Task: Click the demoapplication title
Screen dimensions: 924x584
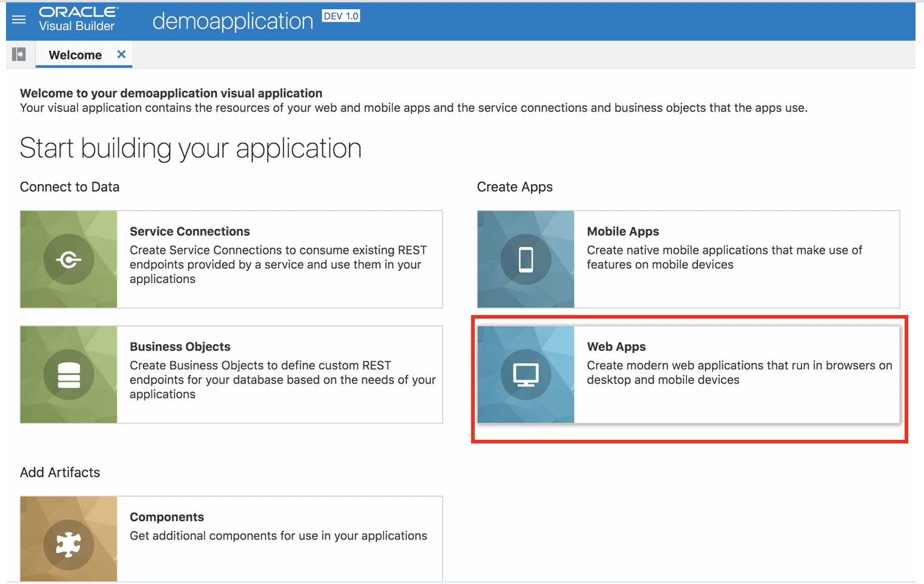Action: (x=233, y=21)
